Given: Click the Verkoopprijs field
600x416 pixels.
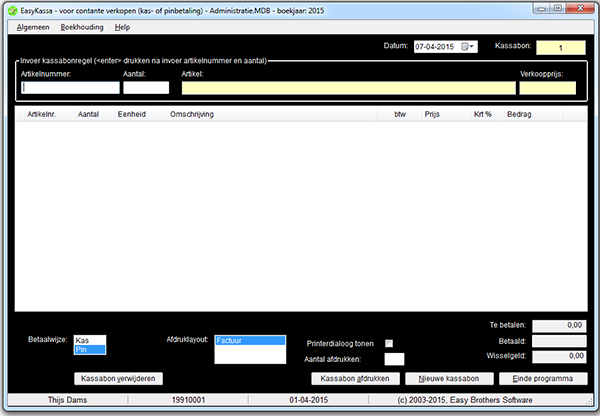Looking at the screenshot, I should click(x=547, y=88).
